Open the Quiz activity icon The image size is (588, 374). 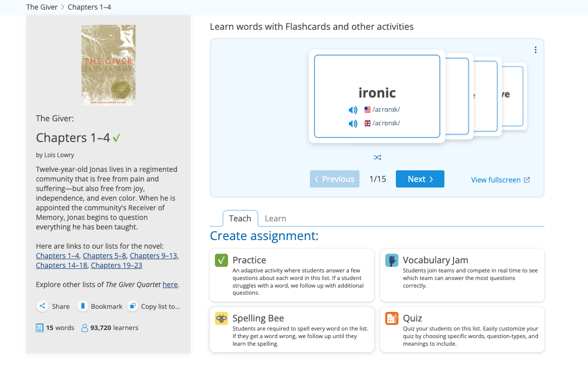pyautogui.click(x=391, y=318)
